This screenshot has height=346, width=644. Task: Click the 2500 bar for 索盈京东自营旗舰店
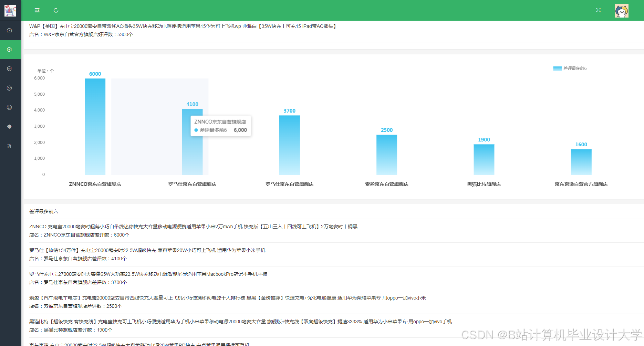click(x=387, y=155)
